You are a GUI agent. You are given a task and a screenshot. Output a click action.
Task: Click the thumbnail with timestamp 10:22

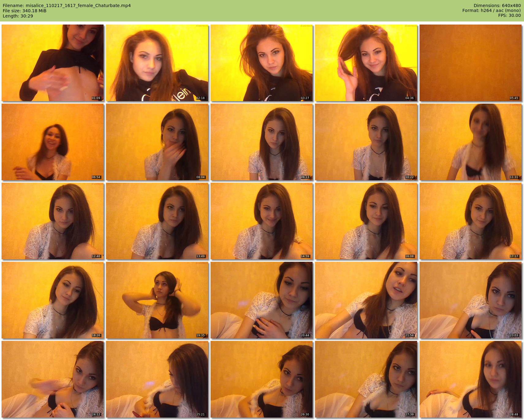tap(366, 142)
